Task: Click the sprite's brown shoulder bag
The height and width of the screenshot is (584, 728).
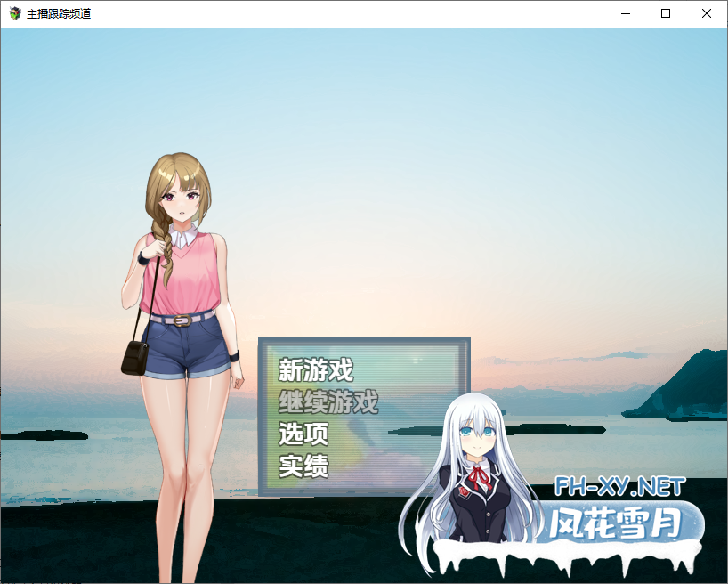Action: coord(135,357)
